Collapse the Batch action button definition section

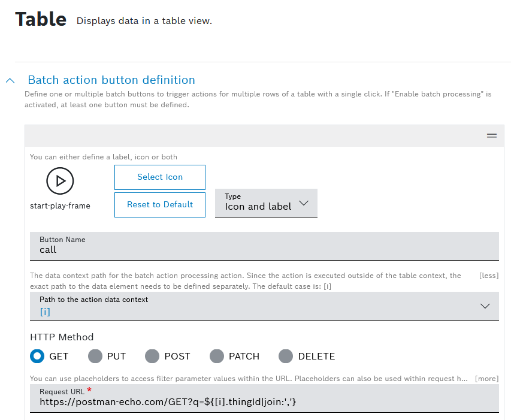10,80
